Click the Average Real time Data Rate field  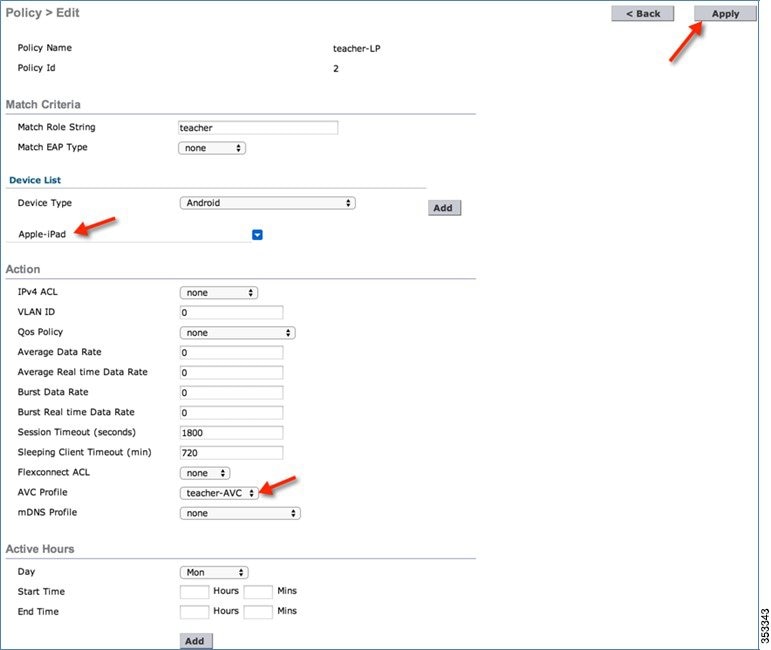[232, 372]
